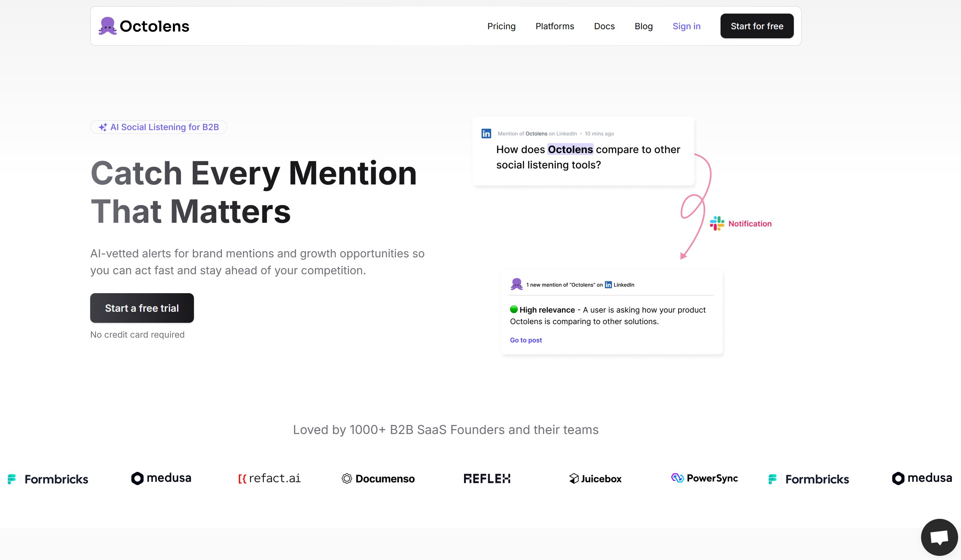
Task: Click the Start a free trial button
Action: (x=142, y=307)
